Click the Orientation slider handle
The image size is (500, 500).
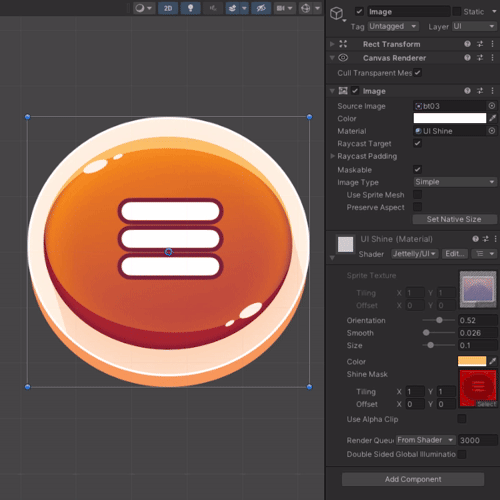pos(439,320)
